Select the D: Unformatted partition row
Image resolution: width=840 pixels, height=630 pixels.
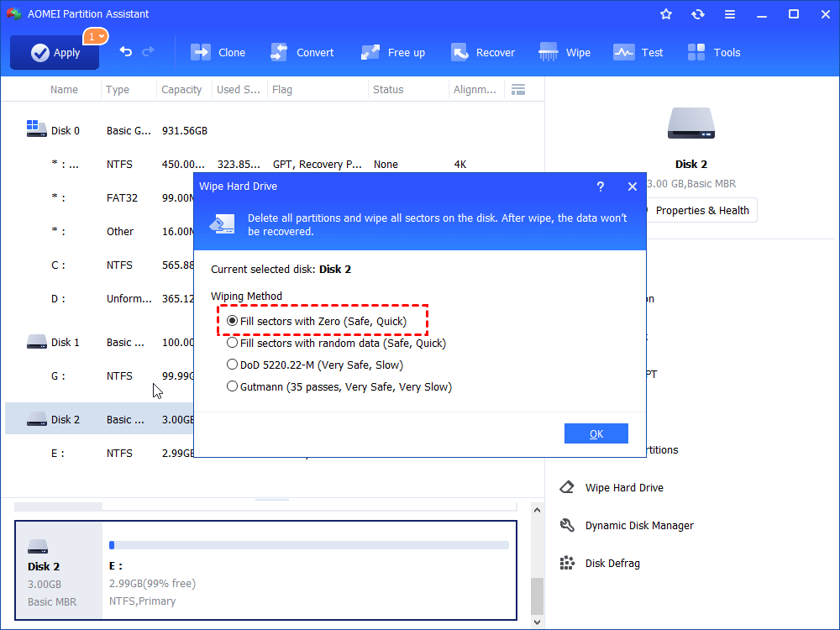pyautogui.click(x=98, y=299)
